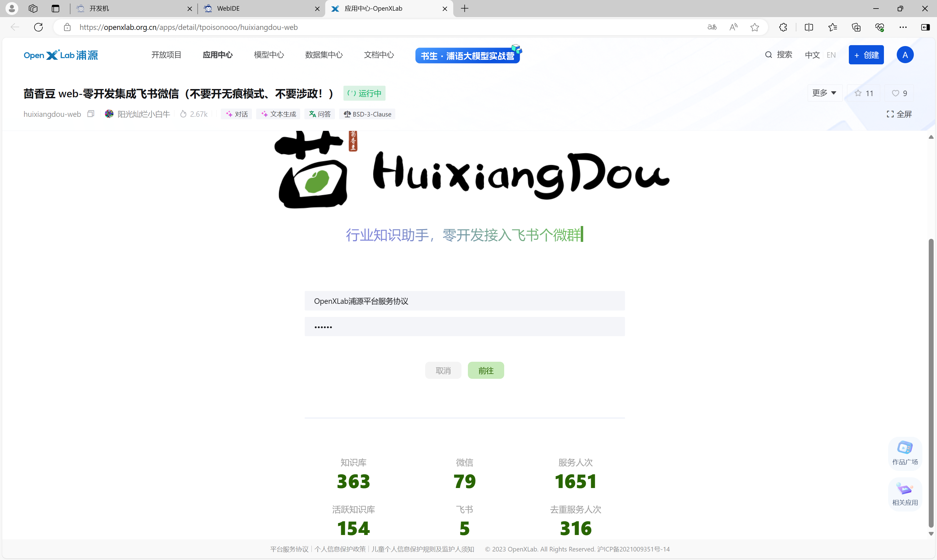Enter fullscreen with 全屏
Image resolution: width=937 pixels, height=560 pixels.
point(899,114)
